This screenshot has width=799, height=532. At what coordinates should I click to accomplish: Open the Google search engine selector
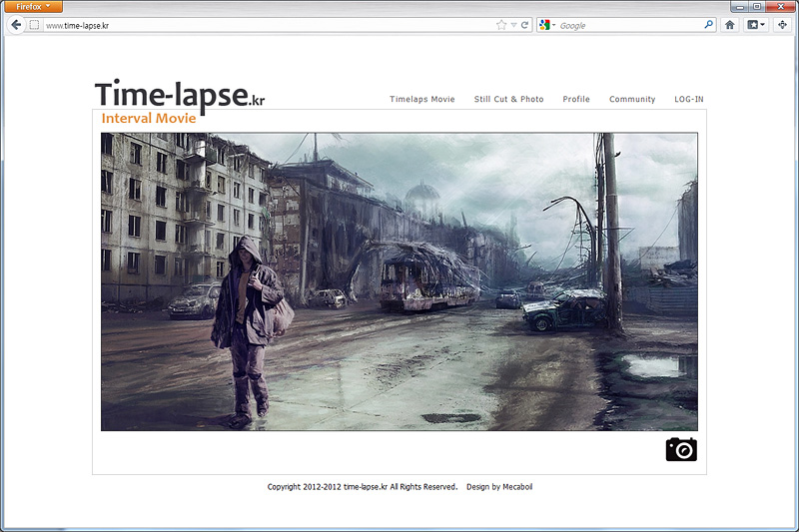(547, 25)
